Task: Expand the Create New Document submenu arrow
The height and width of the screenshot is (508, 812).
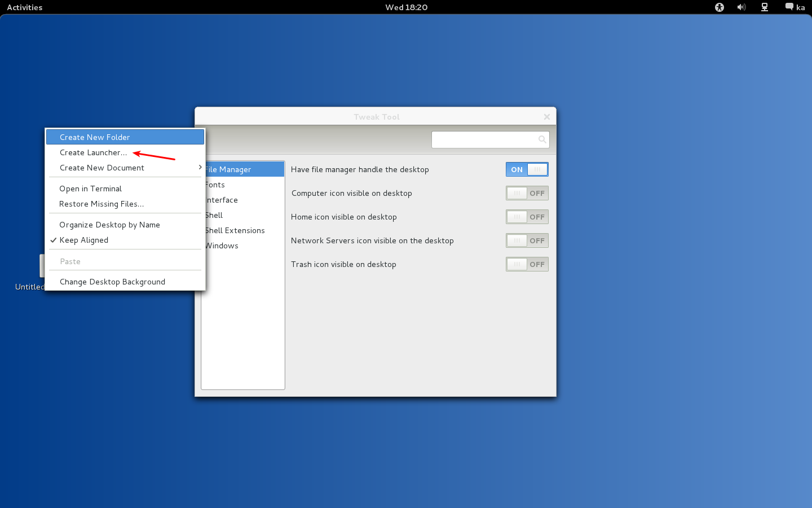Action: coord(200,168)
